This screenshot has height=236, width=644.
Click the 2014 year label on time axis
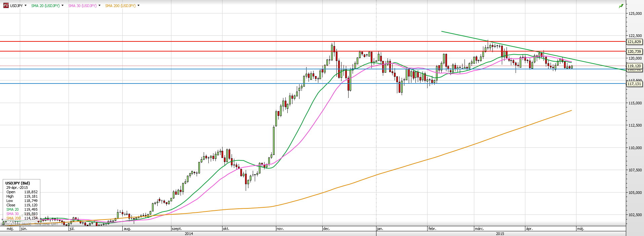[x=189, y=234]
